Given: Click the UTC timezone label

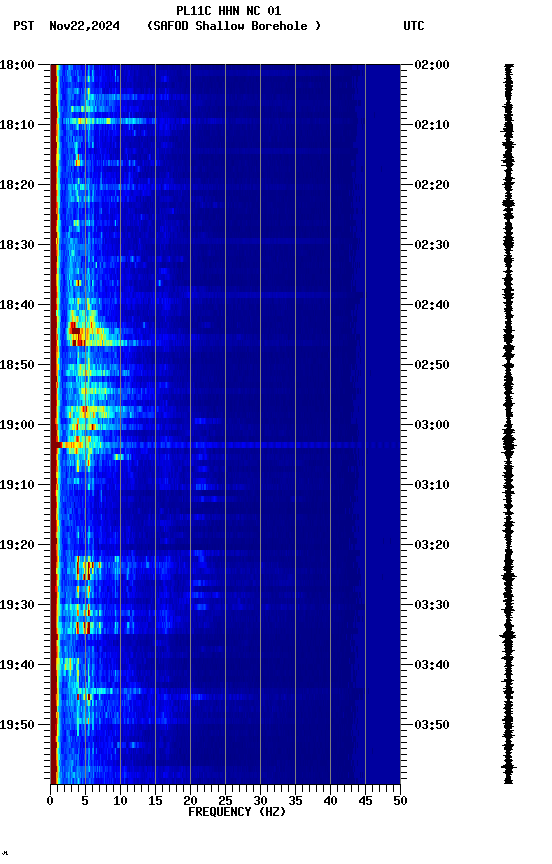Looking at the screenshot, I should pos(414,26).
